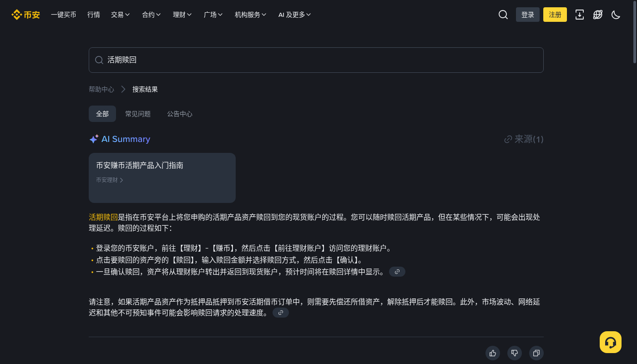Expand the 交易 dropdown menu
The image size is (637, 364).
(121, 15)
